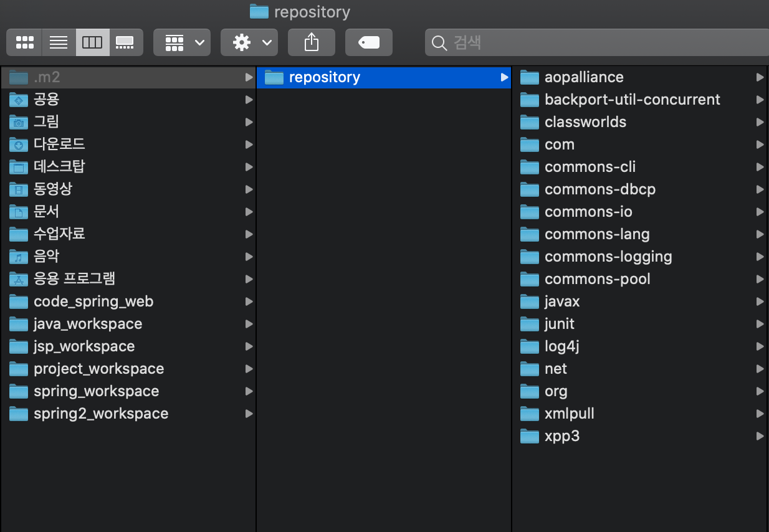This screenshot has height=532, width=769.
Task: Select the commons-dbcp folder icon
Action: 530,189
